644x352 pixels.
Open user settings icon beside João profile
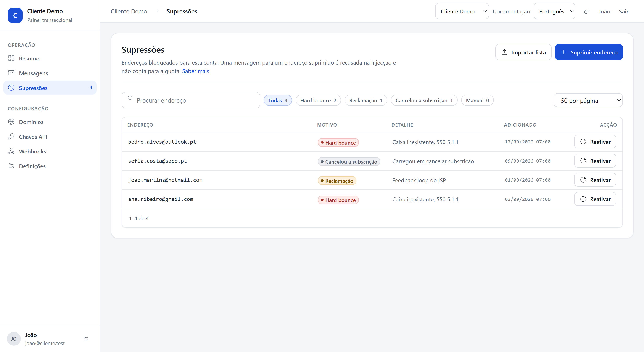[x=86, y=339]
